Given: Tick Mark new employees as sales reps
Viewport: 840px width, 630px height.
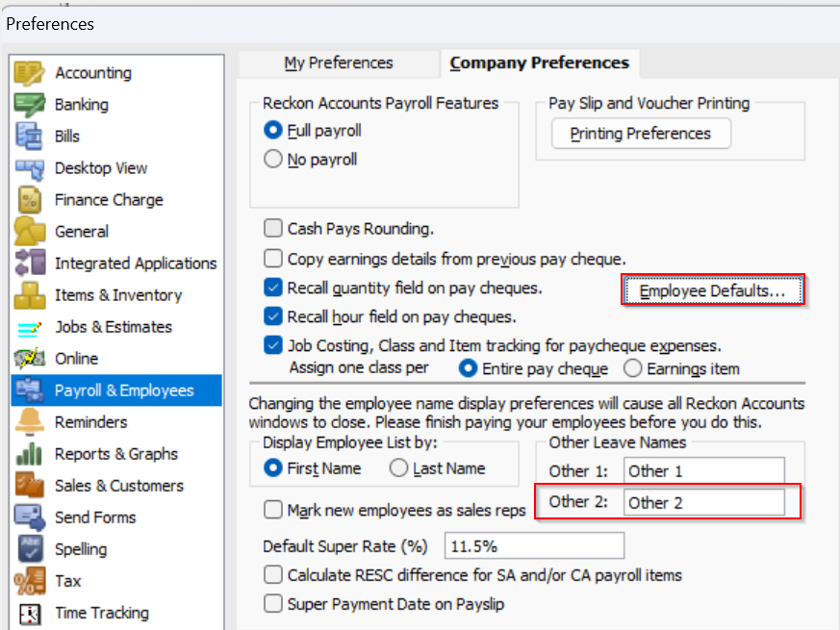Looking at the screenshot, I should (x=273, y=510).
